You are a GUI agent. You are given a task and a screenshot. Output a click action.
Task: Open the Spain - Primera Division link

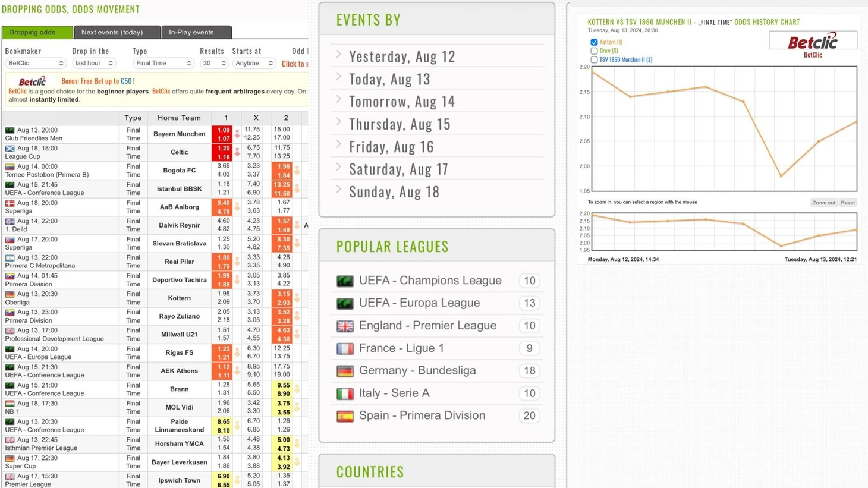(422, 415)
